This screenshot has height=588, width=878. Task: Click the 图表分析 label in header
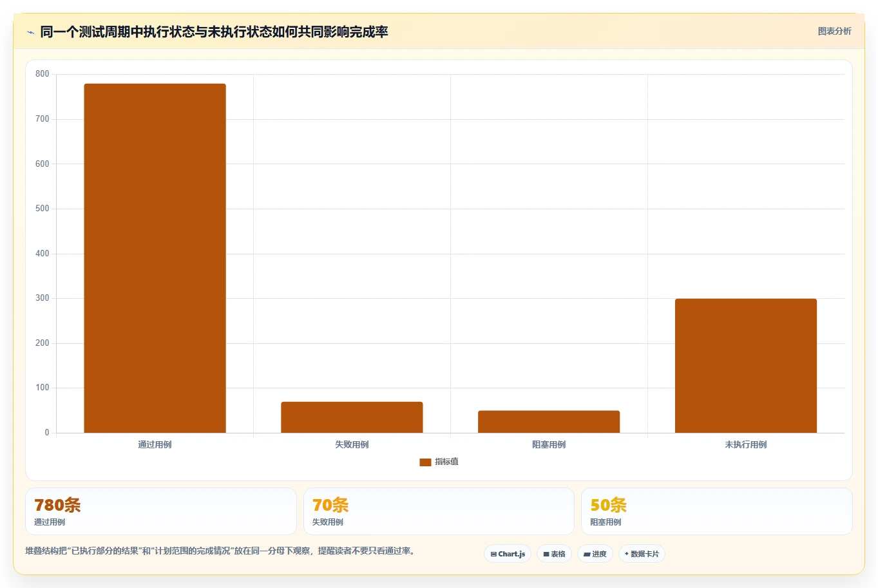click(834, 31)
